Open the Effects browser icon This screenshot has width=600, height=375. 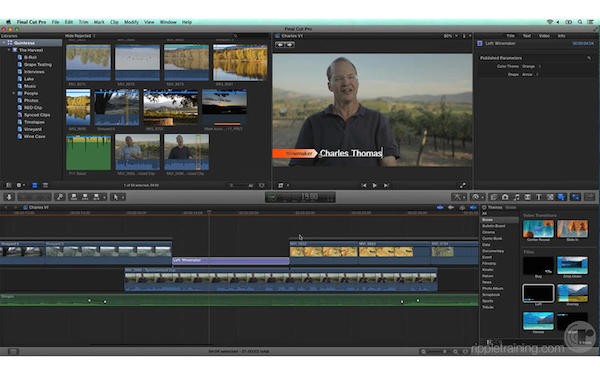(x=494, y=197)
